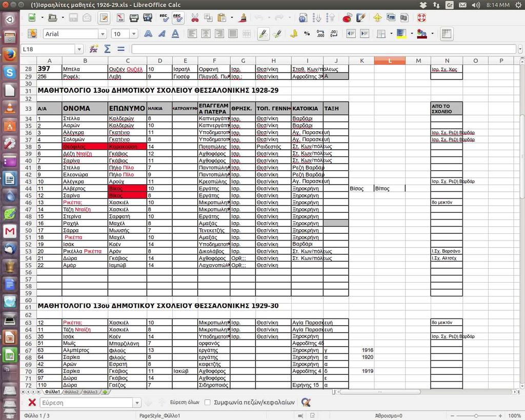
Task: Switch to the Φύλλο2 sheet tab
Action: [x=71, y=391]
